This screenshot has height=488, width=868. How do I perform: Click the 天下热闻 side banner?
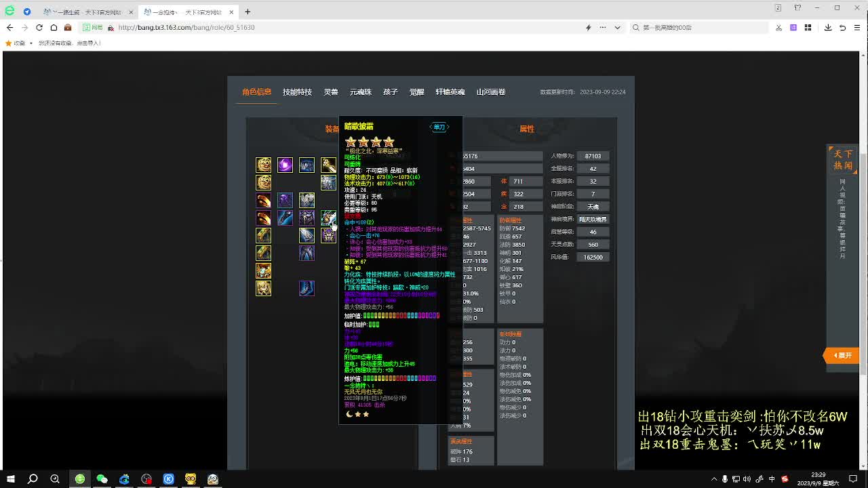(x=843, y=161)
